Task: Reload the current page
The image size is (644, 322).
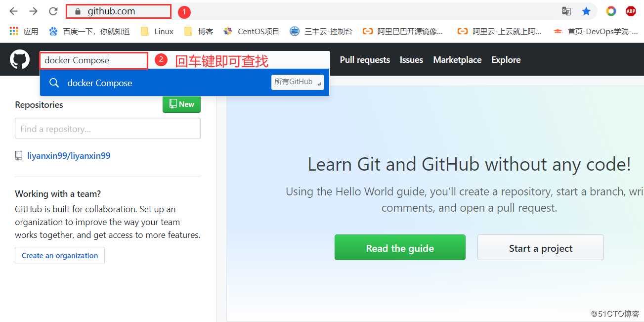Action: pos(53,10)
